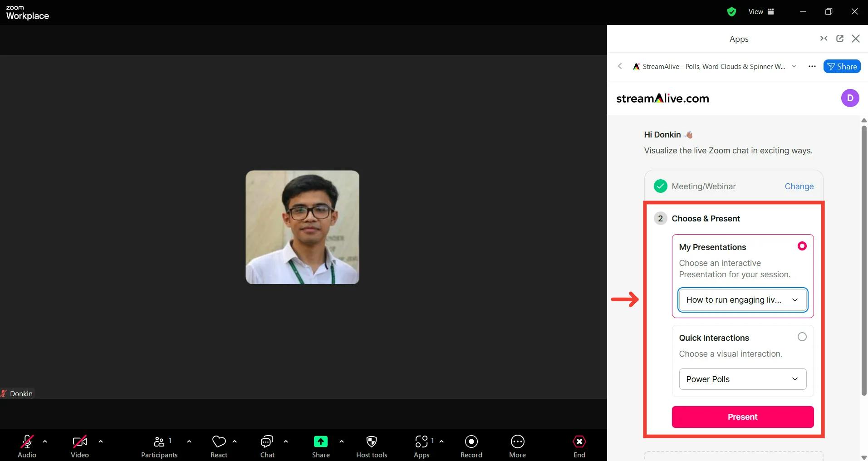This screenshot has height=461, width=868.
Task: Expand the Participants options caret
Action: (x=189, y=441)
